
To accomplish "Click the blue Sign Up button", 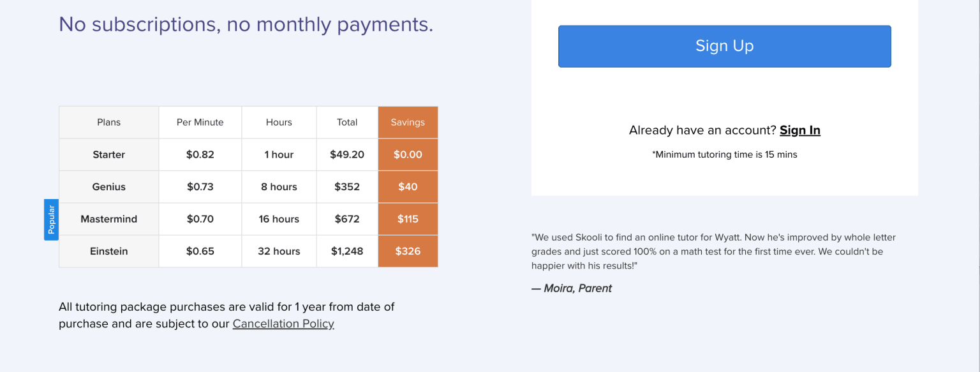I will pos(724,46).
